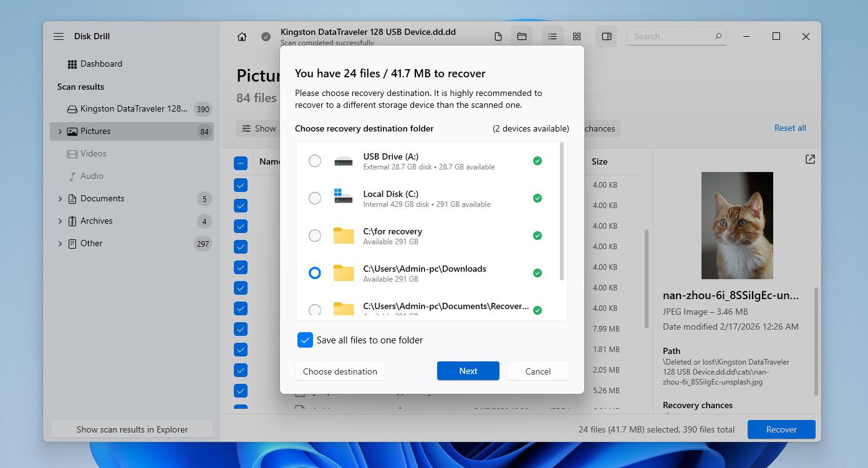Click the Next button

pyautogui.click(x=468, y=371)
